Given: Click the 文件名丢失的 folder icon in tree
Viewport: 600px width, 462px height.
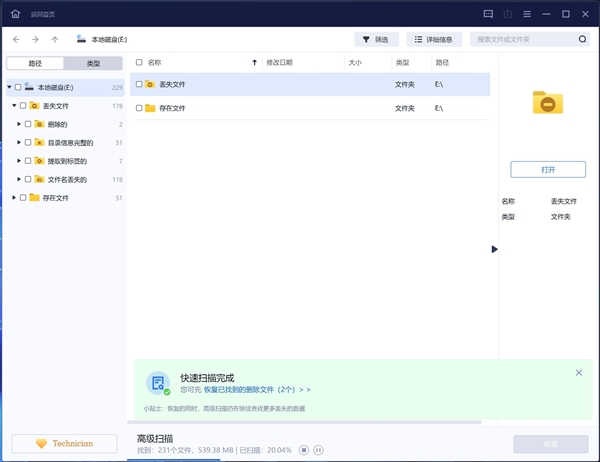Looking at the screenshot, I should [x=39, y=179].
